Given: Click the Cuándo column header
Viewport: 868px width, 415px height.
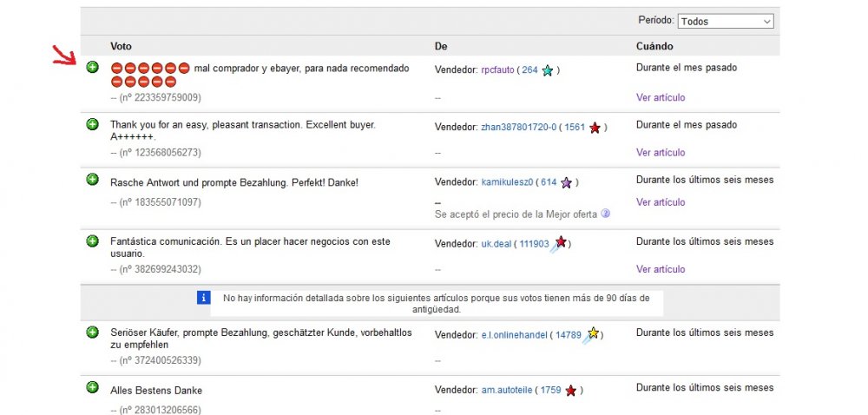Looking at the screenshot, I should pyautogui.click(x=654, y=47).
